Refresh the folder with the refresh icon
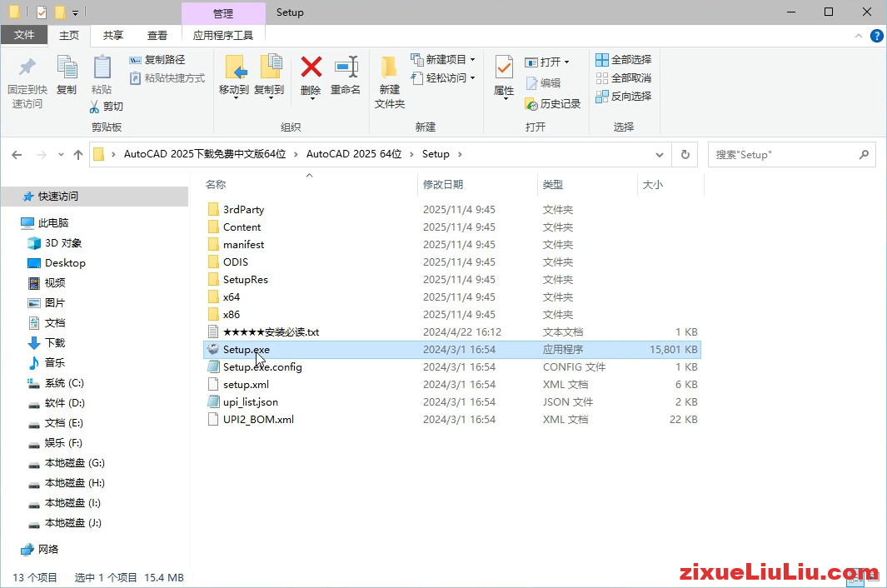The width and height of the screenshot is (887, 588). click(x=685, y=154)
